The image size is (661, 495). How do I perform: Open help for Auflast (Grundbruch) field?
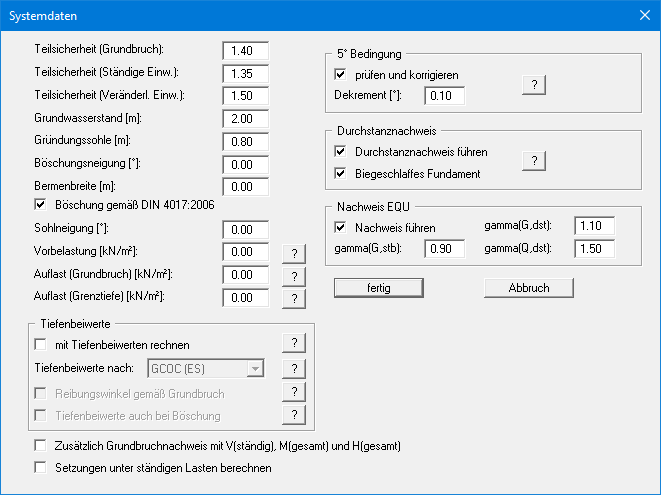pyautogui.click(x=294, y=276)
